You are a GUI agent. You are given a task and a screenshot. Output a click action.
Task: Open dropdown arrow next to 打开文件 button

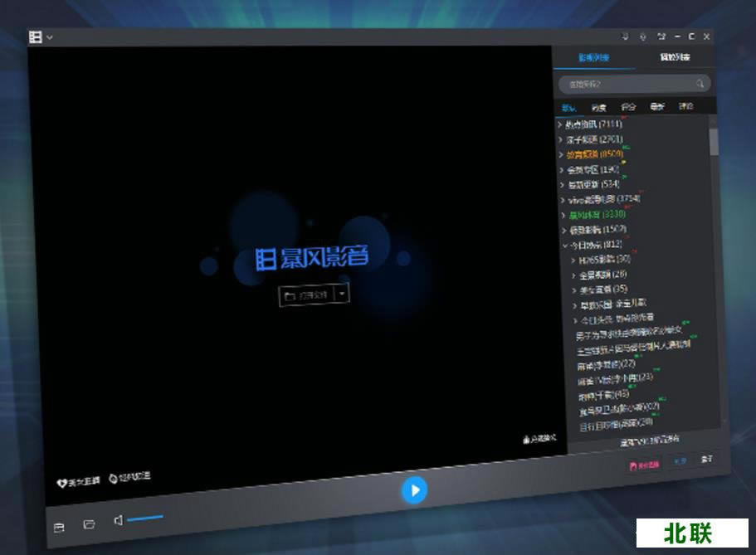pos(344,294)
